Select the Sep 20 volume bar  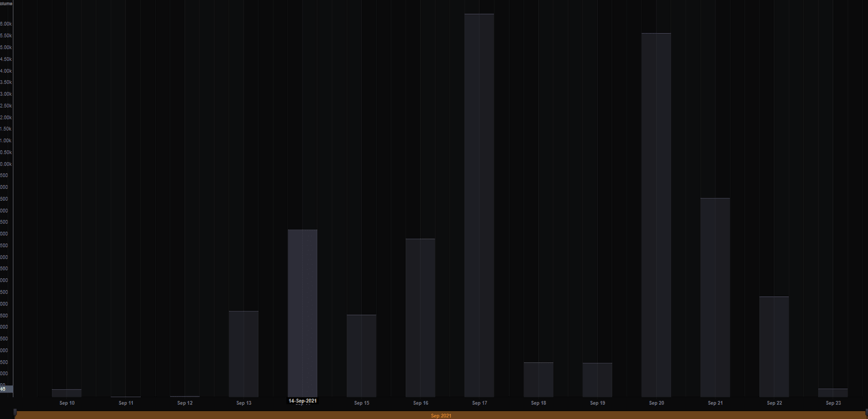pos(656,215)
